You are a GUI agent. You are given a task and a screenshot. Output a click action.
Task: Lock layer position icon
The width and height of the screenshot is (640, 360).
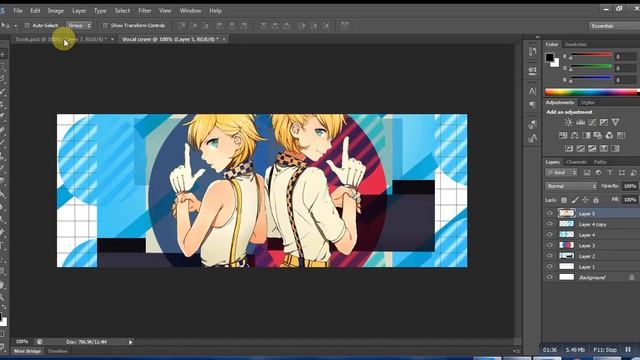pos(585,200)
